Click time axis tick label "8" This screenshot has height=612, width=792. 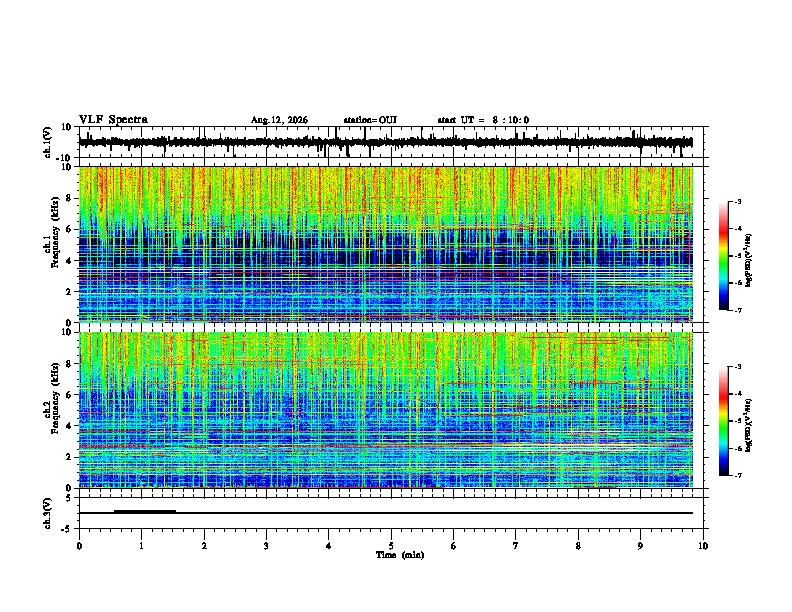578,546
